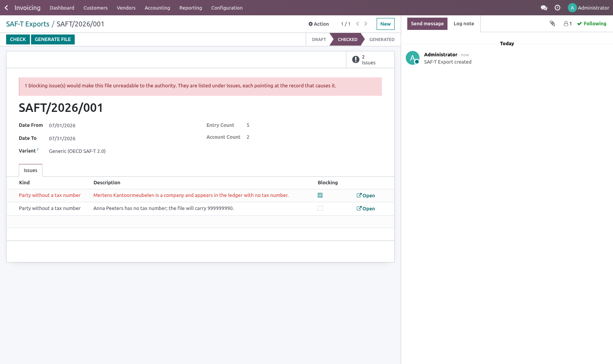Viewport: 613px width, 364px height.
Task: Click Log note button
Action: click(464, 23)
